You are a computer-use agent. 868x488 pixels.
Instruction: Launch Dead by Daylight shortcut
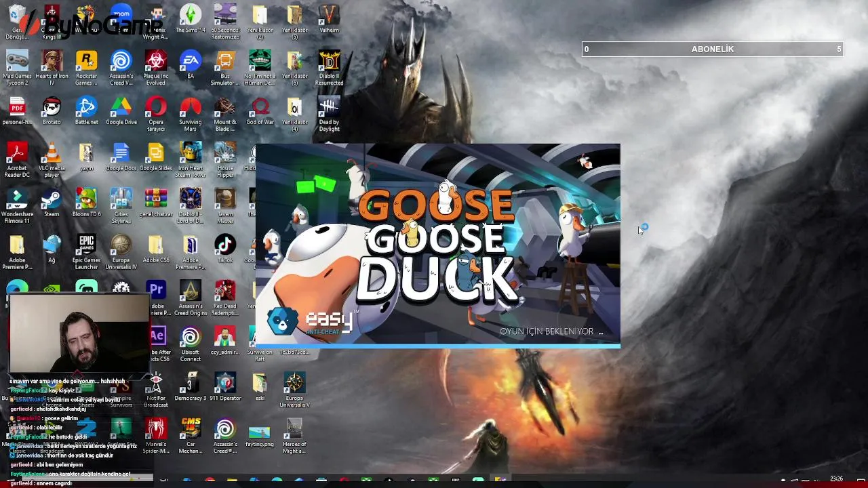(x=329, y=113)
